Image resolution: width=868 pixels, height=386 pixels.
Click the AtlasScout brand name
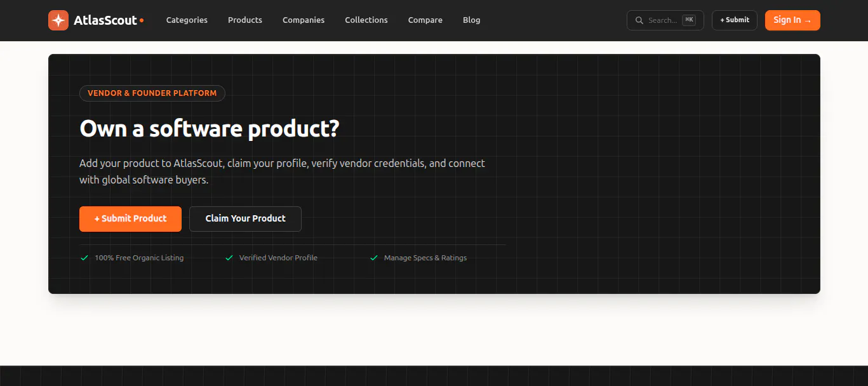coord(105,20)
